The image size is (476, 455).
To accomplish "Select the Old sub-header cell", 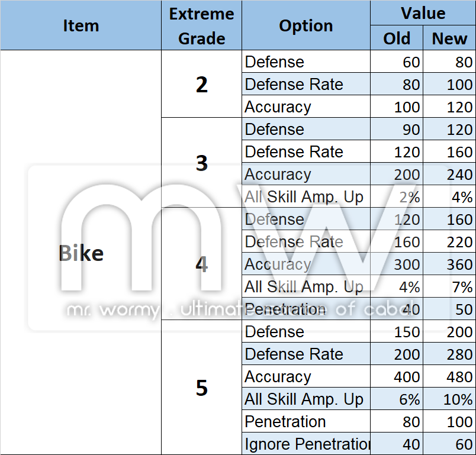I will point(396,38).
